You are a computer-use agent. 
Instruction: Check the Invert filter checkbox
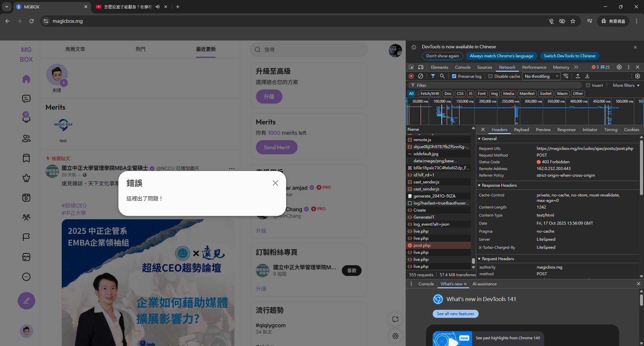click(588, 85)
